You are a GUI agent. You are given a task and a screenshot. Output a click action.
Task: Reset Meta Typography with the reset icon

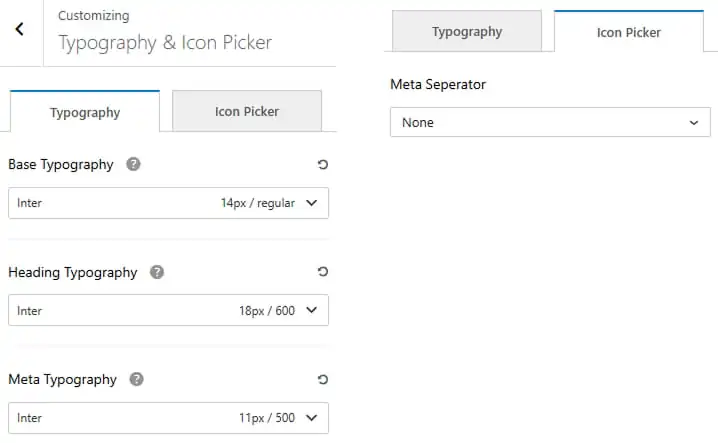point(323,379)
